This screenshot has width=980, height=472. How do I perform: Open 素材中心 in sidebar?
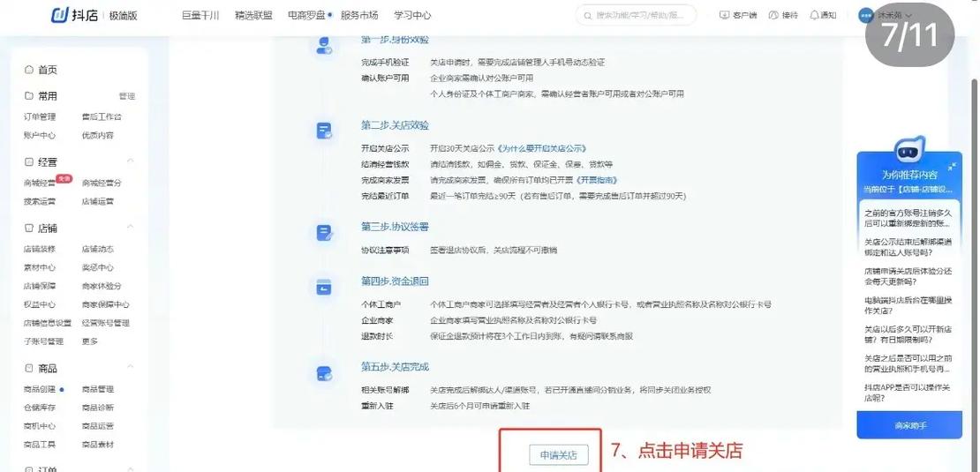(40, 267)
